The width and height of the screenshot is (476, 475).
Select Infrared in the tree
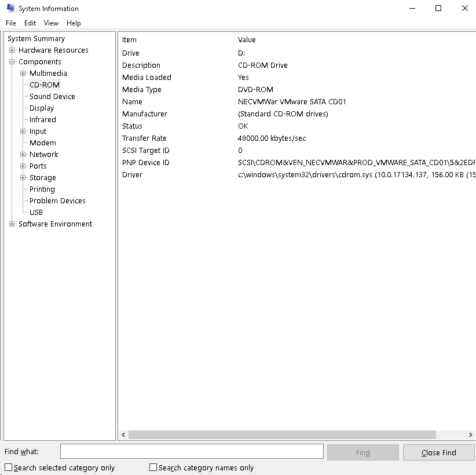pos(42,120)
